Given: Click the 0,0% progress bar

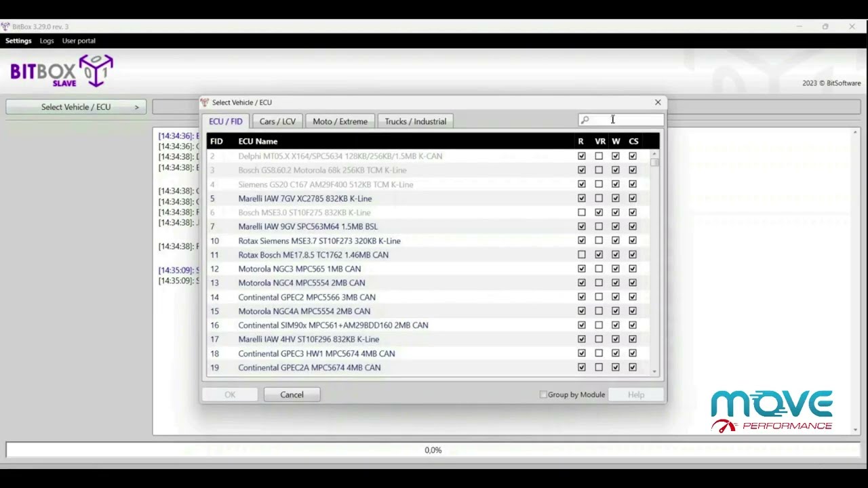Looking at the screenshot, I should (433, 450).
